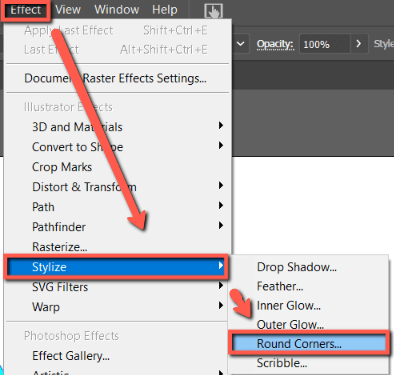Choose the Rasterize effect

click(117, 247)
